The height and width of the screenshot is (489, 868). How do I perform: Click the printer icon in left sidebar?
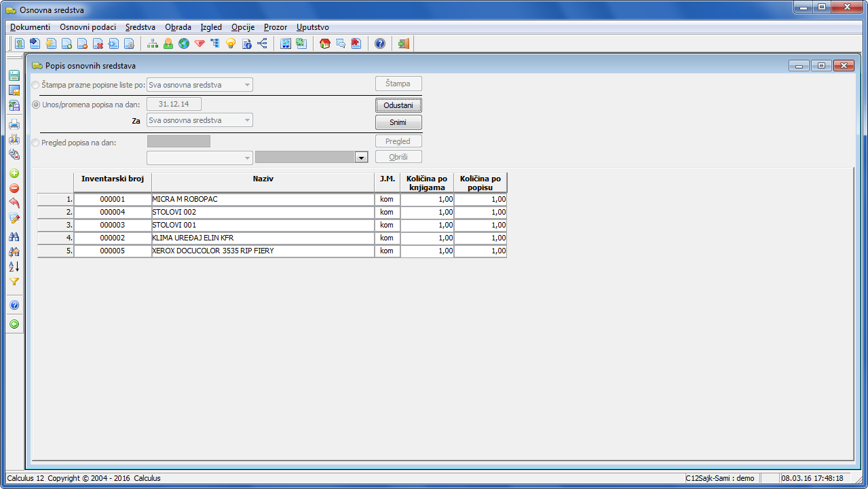pyautogui.click(x=14, y=124)
